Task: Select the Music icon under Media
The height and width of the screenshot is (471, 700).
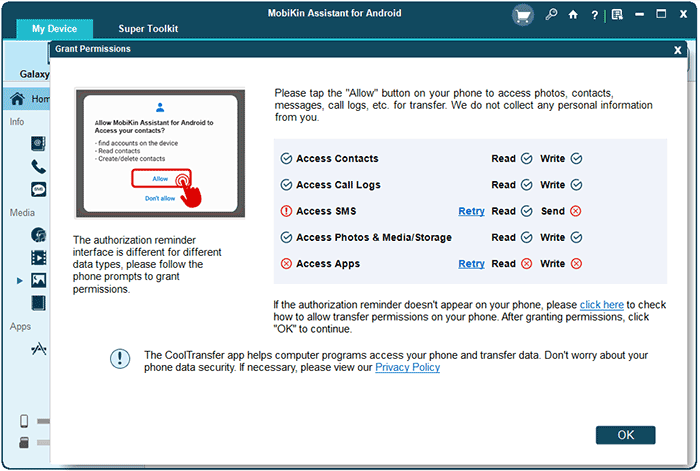Action: (x=38, y=235)
